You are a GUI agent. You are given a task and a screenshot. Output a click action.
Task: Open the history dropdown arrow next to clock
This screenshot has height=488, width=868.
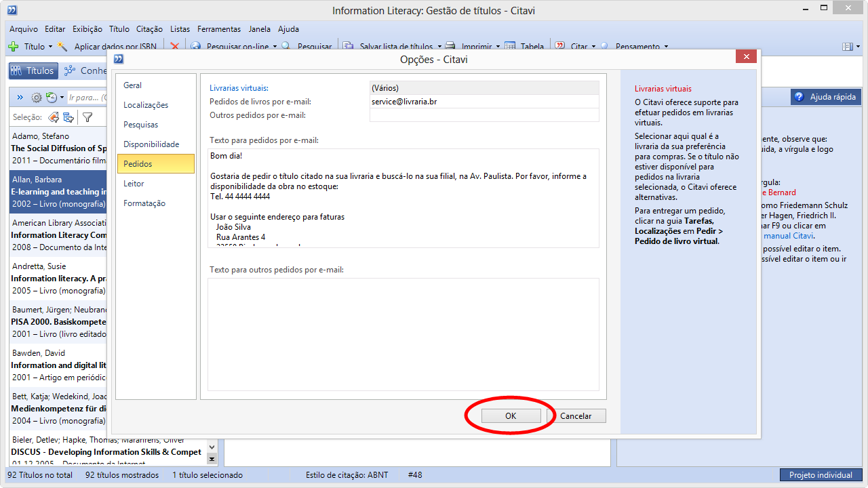(62, 98)
